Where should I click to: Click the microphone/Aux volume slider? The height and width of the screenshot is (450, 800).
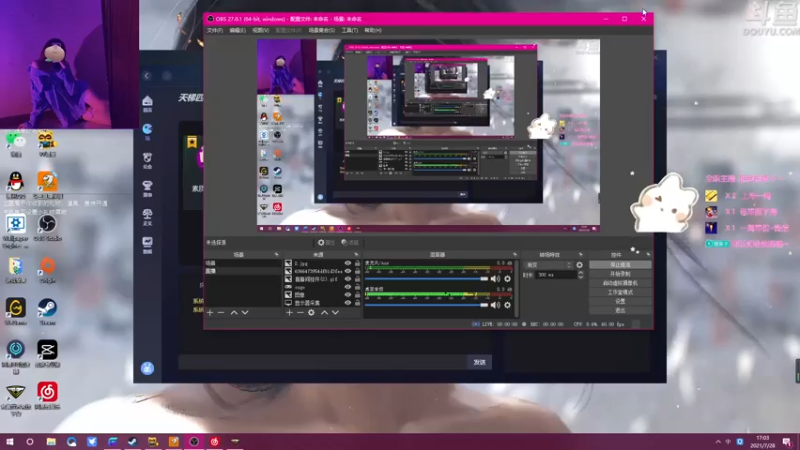(x=426, y=279)
